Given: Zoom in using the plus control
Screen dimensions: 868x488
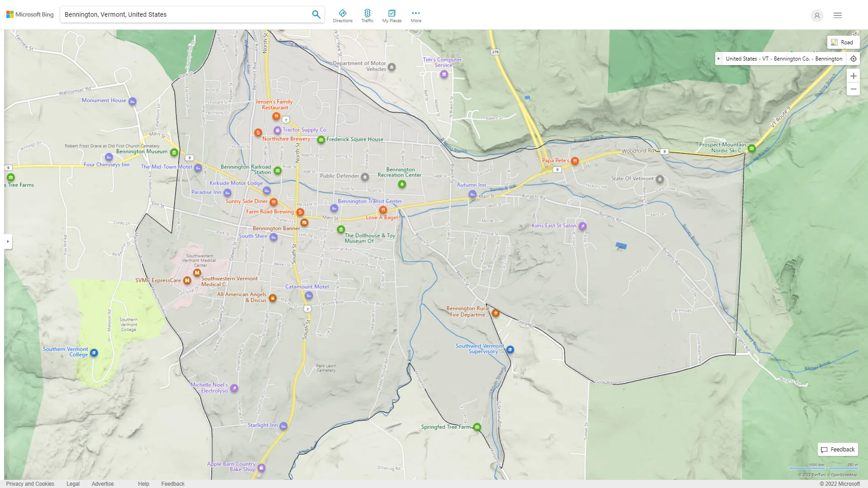Looking at the screenshot, I should click(x=854, y=76).
